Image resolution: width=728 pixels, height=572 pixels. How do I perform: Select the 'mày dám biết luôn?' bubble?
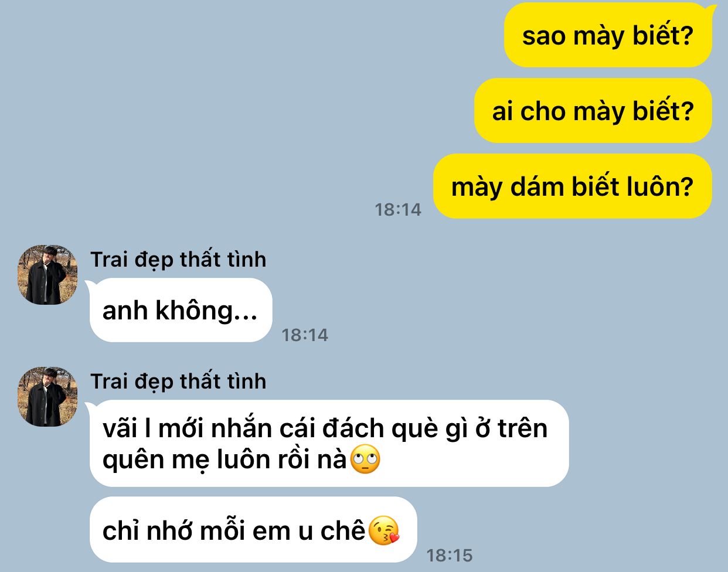click(572, 186)
